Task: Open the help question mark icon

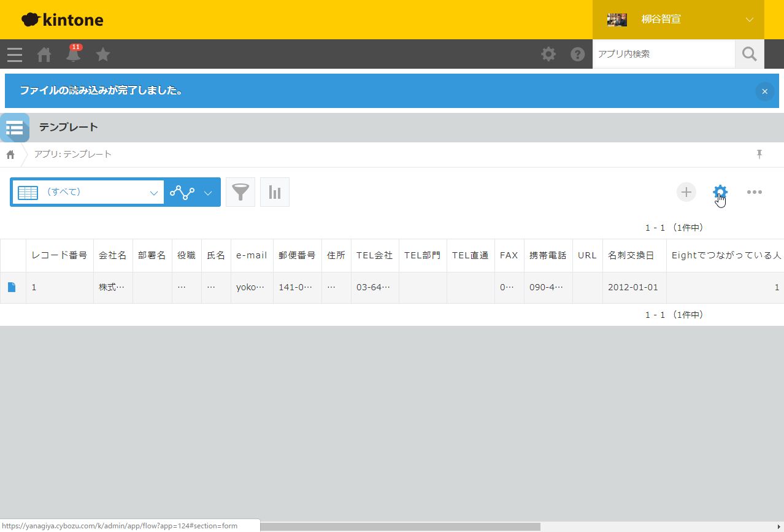Action: click(578, 54)
